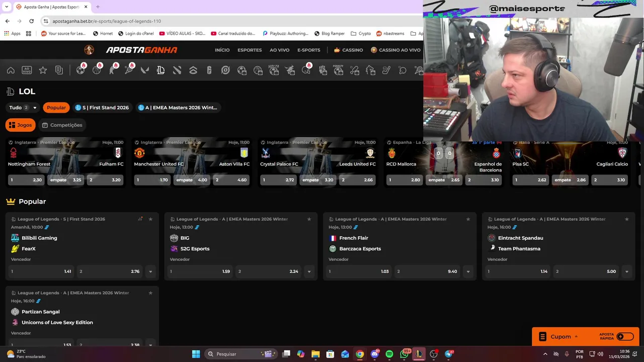Select the Jogos tab
This screenshot has width=644, height=362.
(21, 125)
